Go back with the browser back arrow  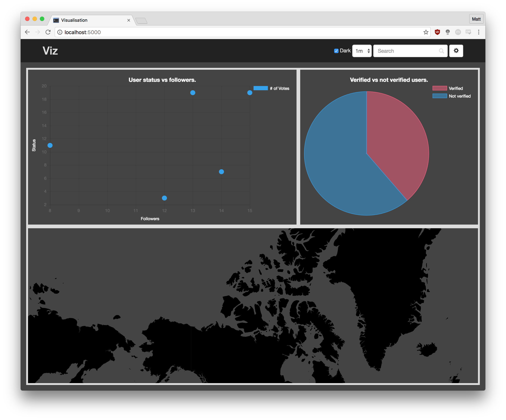pyautogui.click(x=27, y=32)
